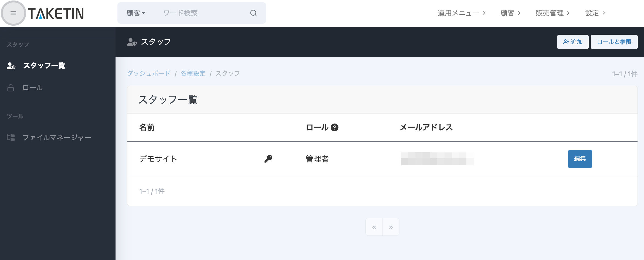The image size is (644, 260).
Task: Click the staff icon in page header
Action: [x=132, y=42]
